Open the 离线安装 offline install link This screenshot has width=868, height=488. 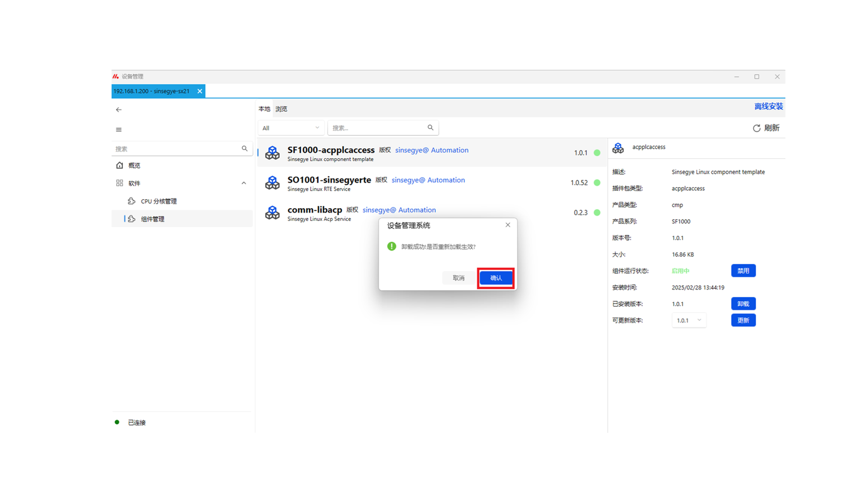click(x=768, y=107)
